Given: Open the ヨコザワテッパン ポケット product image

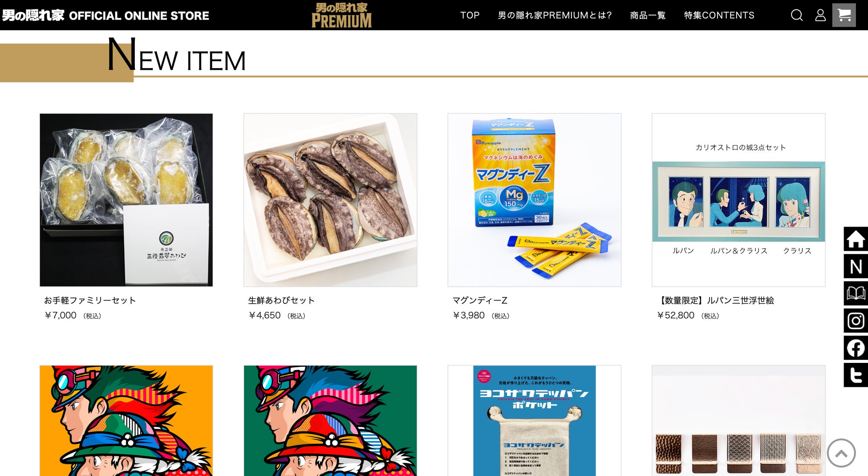Looking at the screenshot, I should point(534,421).
